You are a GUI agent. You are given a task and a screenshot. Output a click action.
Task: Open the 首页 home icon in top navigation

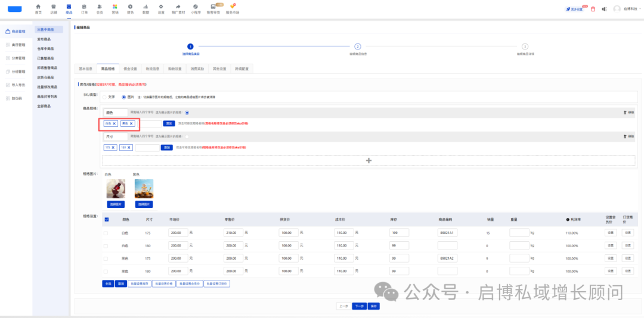click(38, 7)
